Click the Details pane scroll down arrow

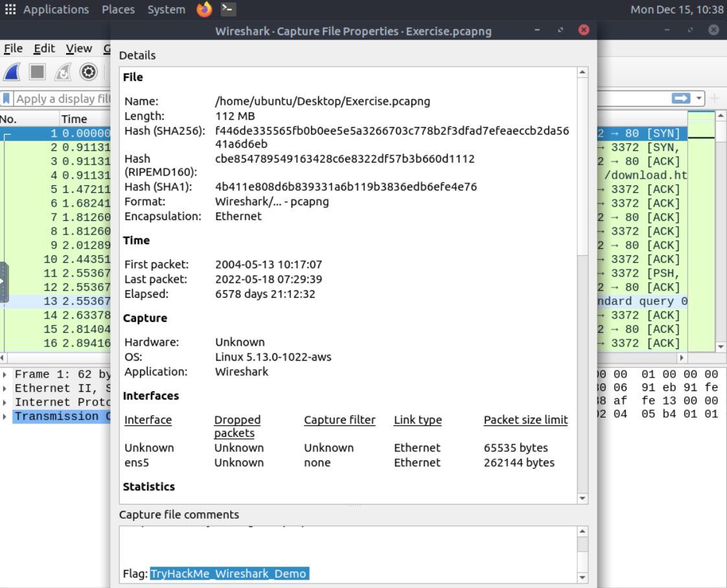tap(582, 498)
